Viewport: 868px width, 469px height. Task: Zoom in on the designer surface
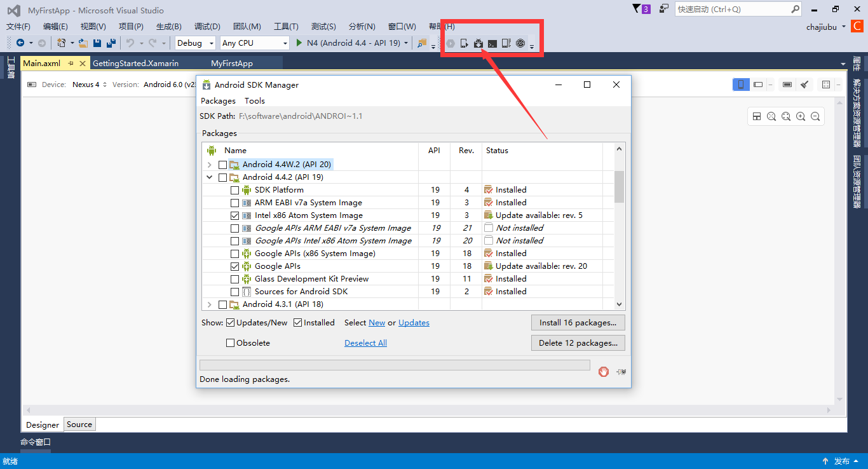(801, 116)
